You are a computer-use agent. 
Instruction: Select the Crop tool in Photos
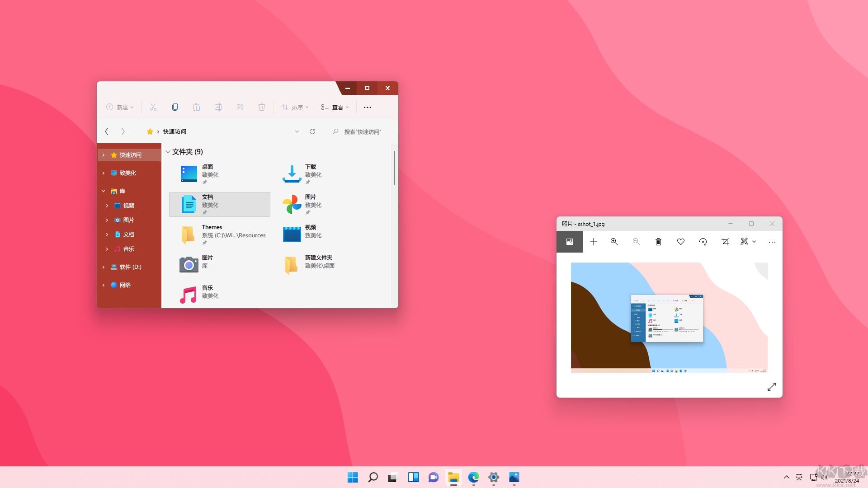725,242
